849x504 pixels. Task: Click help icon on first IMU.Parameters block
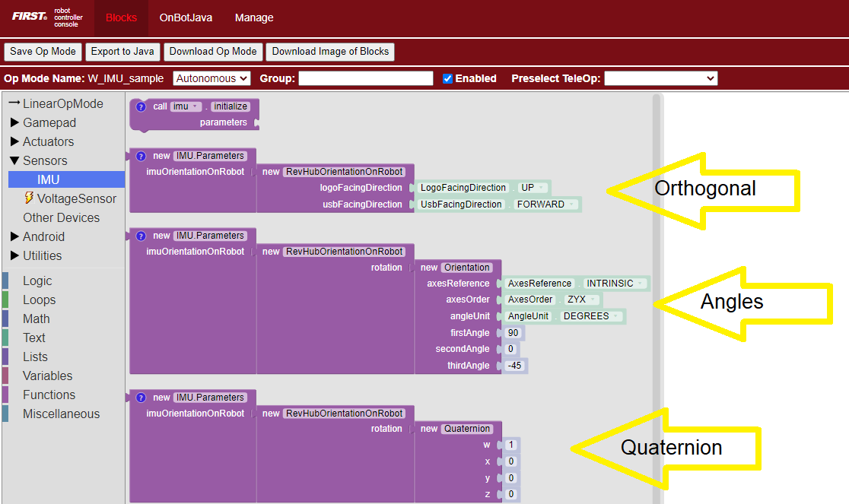click(x=141, y=156)
